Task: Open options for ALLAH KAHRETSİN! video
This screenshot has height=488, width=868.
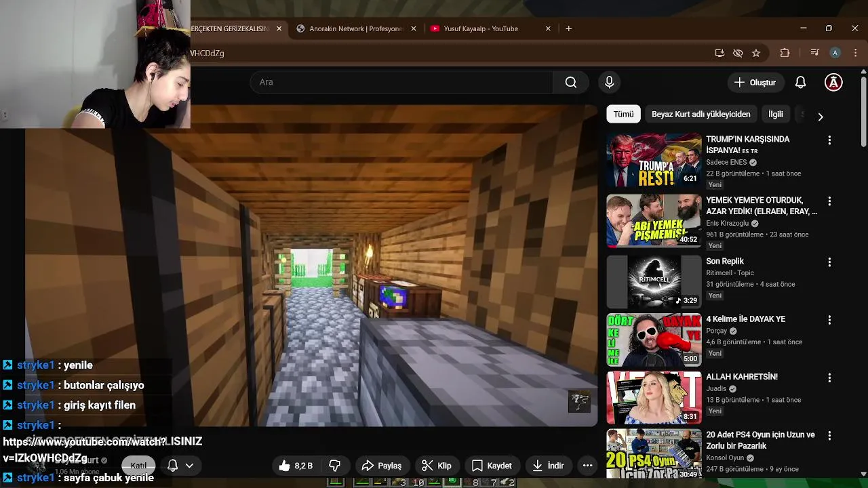Action: [x=829, y=378]
